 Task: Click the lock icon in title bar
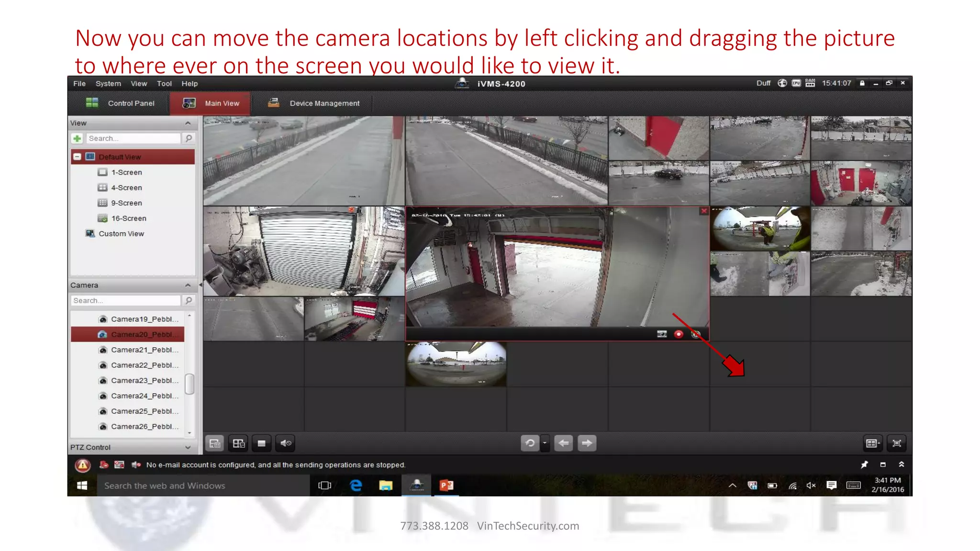pos(862,83)
